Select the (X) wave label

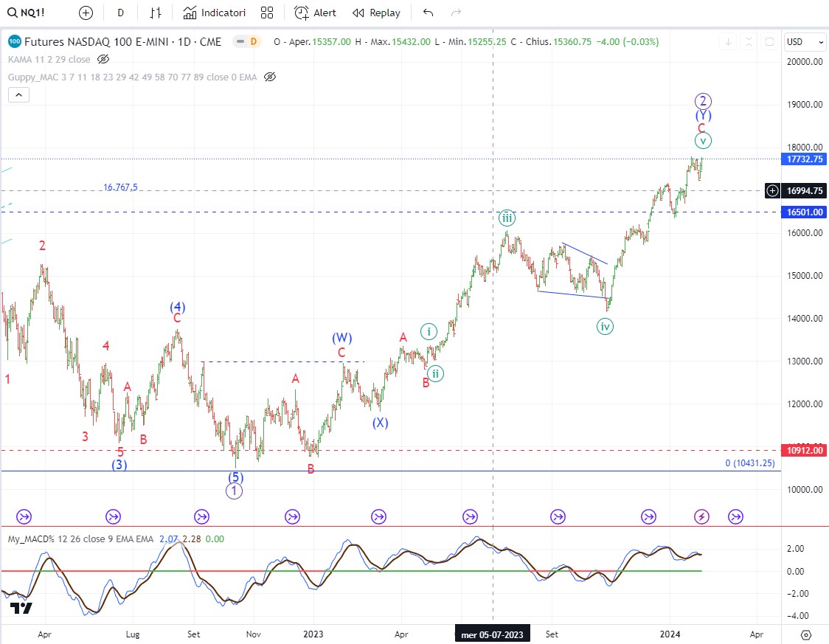(380, 423)
